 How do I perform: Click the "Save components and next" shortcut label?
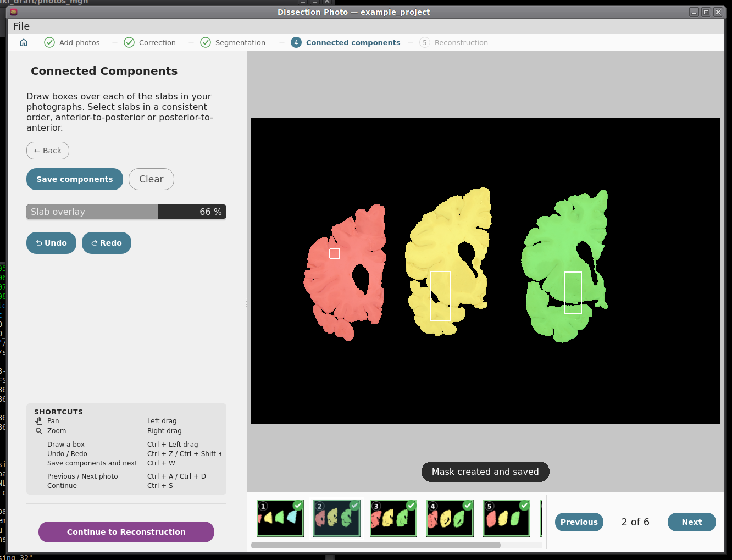[92, 463]
